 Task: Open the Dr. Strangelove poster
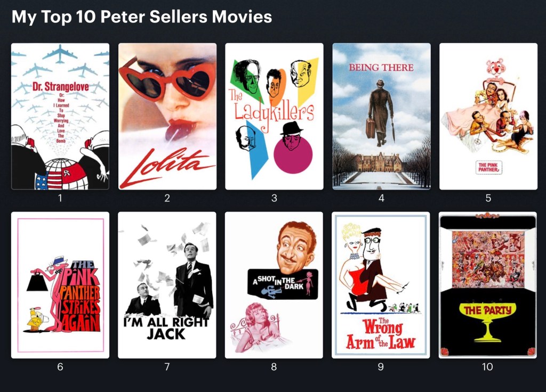click(x=60, y=116)
